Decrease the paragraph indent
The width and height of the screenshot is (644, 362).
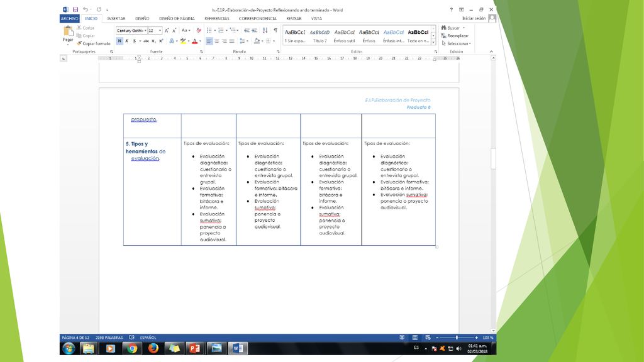click(x=247, y=30)
